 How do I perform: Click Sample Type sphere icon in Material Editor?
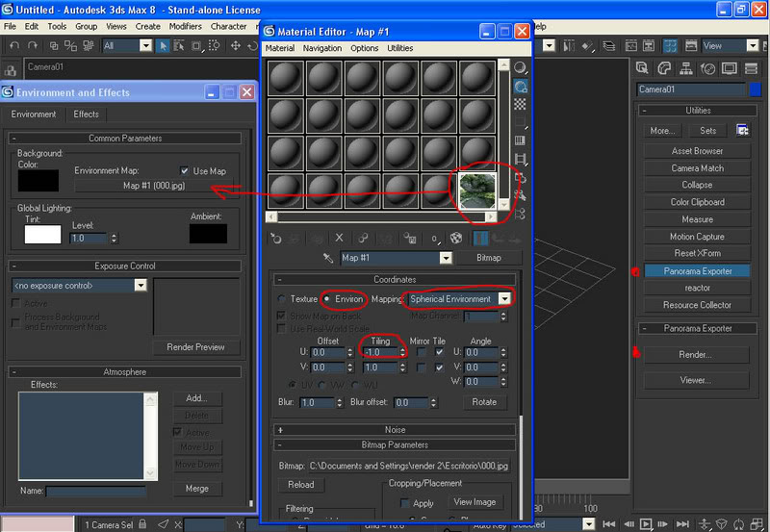click(520, 67)
